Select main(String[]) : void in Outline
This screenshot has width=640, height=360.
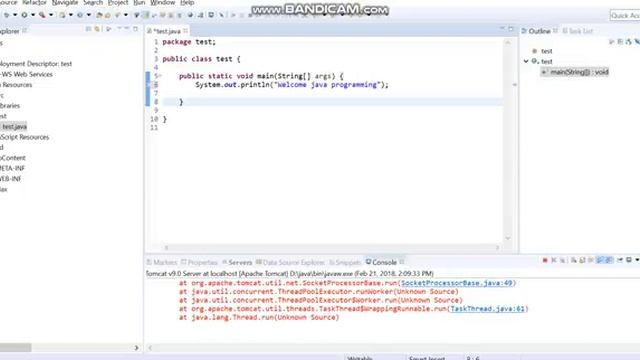coord(575,72)
